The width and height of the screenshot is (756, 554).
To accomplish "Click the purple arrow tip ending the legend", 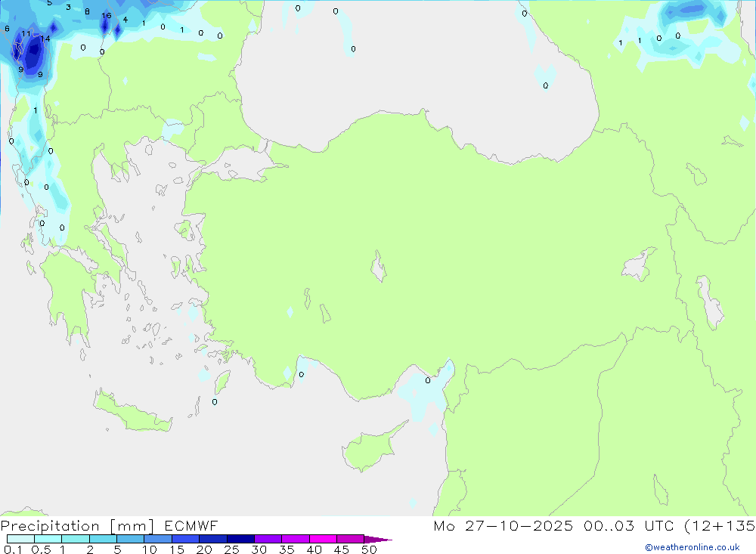I will coord(377,539).
